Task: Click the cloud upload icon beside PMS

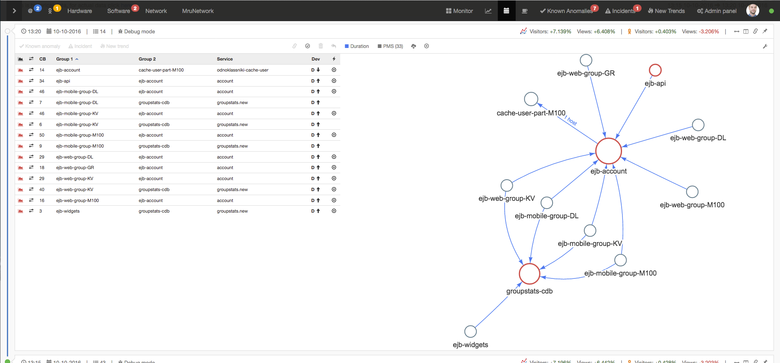Action: pos(413,46)
